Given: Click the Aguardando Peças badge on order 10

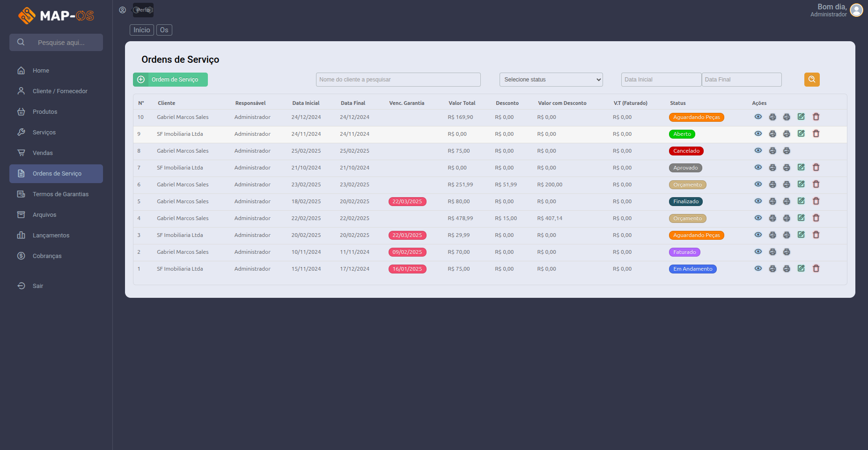Looking at the screenshot, I should [x=696, y=118].
